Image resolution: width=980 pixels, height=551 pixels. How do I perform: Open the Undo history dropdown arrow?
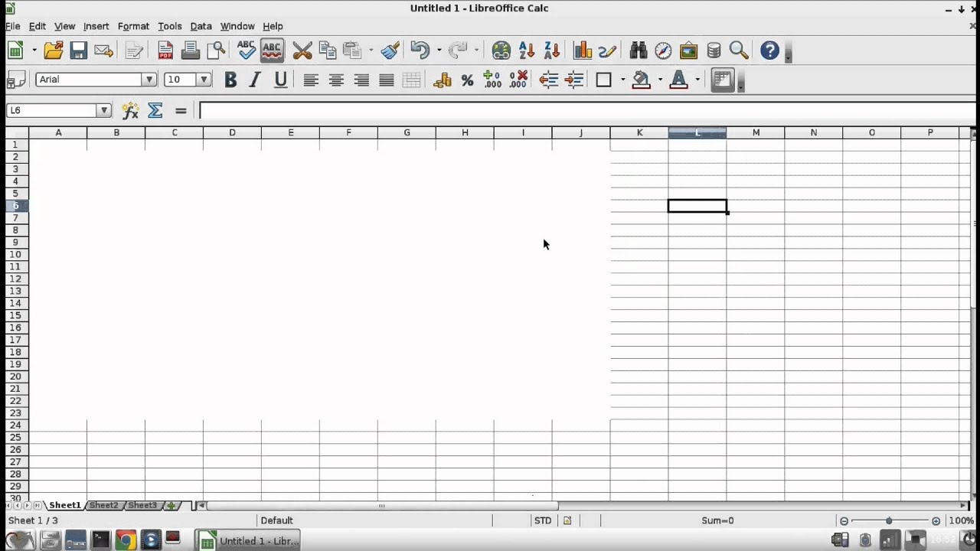(x=439, y=51)
